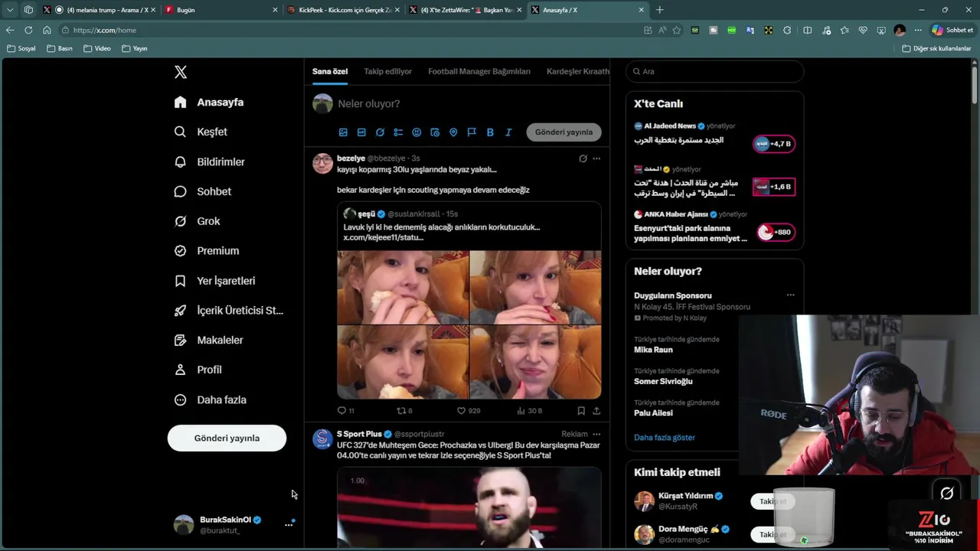Switch to KickPeek browser tab
The height and width of the screenshot is (551, 980).
(343, 10)
